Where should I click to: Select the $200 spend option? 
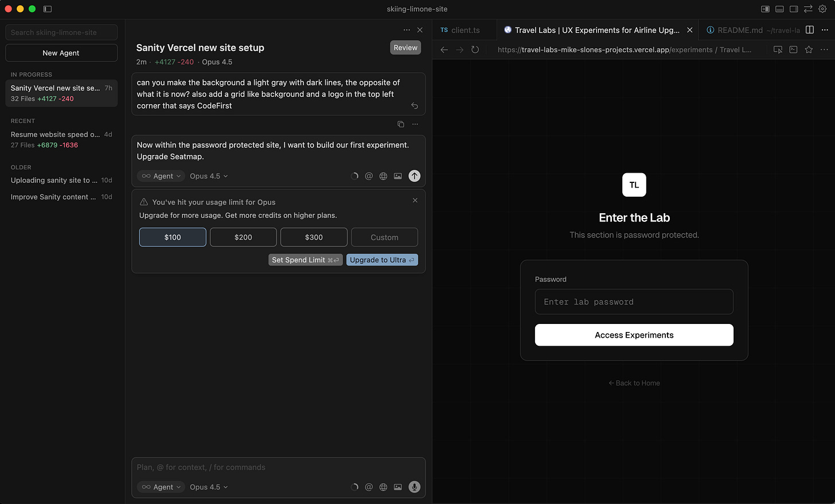point(243,237)
